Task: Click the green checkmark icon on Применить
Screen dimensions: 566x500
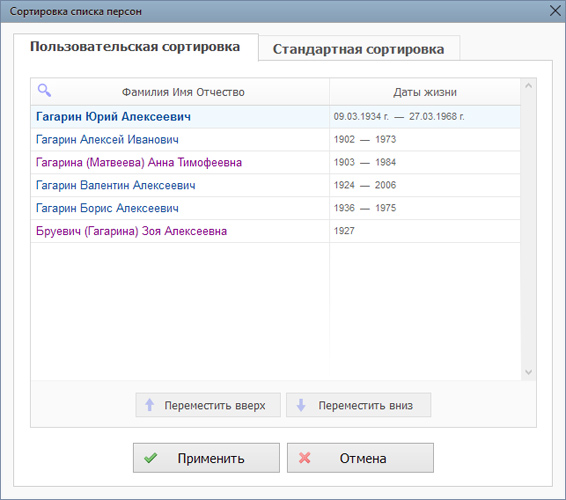Action: (x=150, y=458)
